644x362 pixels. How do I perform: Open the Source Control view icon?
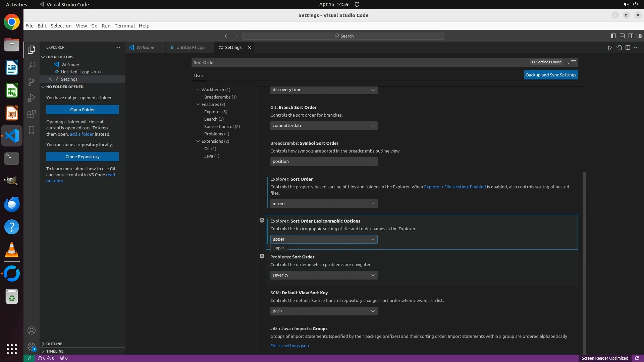point(32,82)
